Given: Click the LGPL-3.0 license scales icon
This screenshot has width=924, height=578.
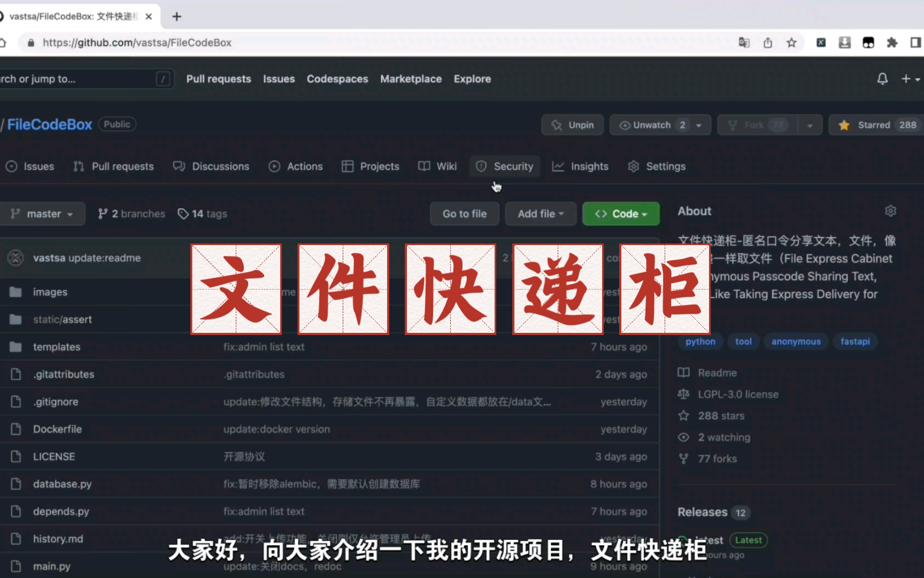Looking at the screenshot, I should [x=683, y=394].
